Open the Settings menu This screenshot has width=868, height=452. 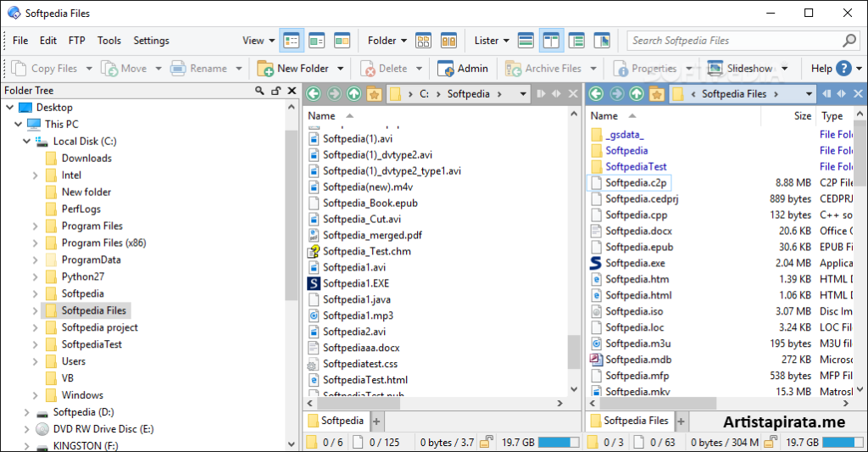point(151,41)
